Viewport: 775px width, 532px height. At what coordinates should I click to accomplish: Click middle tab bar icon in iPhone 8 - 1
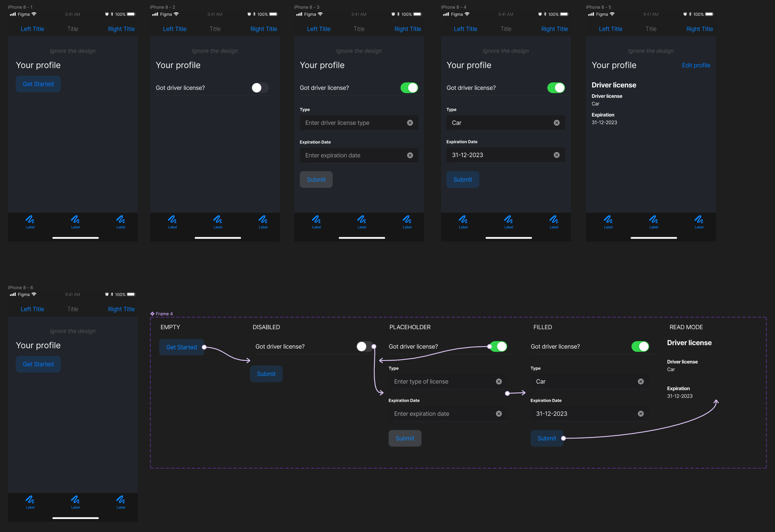pyautogui.click(x=75, y=219)
